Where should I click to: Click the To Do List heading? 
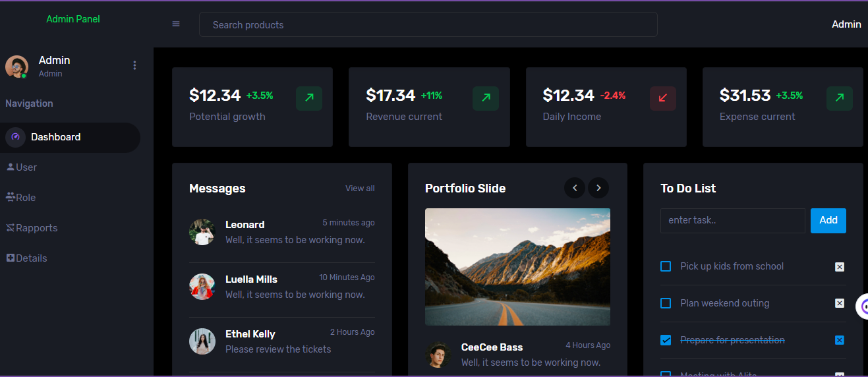pyautogui.click(x=688, y=188)
